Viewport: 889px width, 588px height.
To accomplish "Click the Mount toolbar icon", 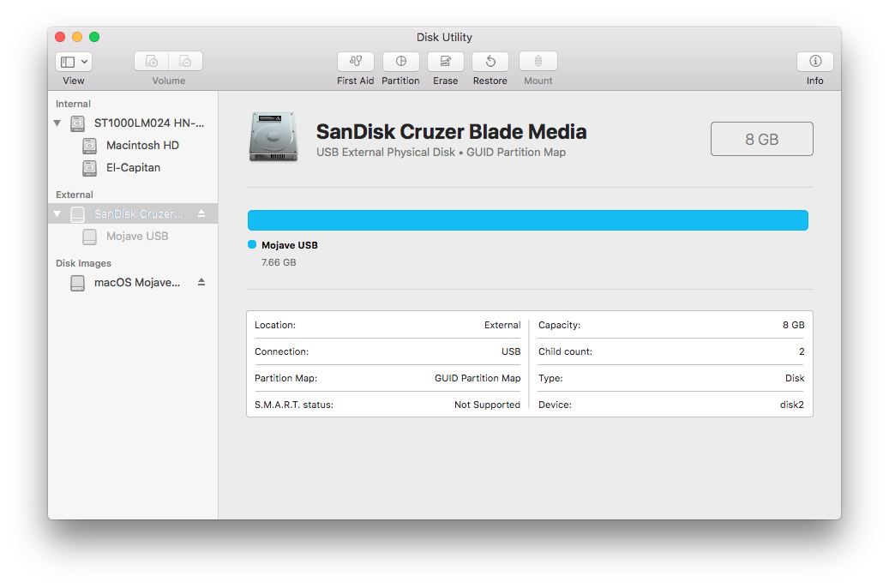I will tap(538, 61).
